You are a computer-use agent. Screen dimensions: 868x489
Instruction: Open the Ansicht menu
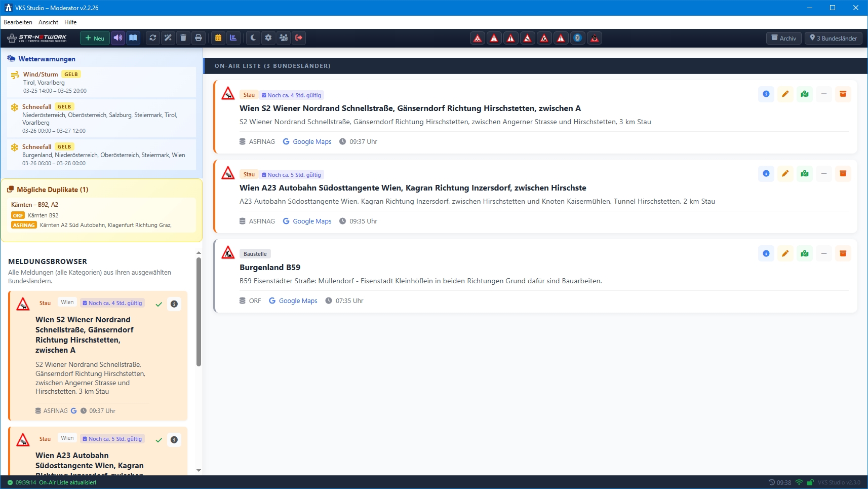click(48, 22)
